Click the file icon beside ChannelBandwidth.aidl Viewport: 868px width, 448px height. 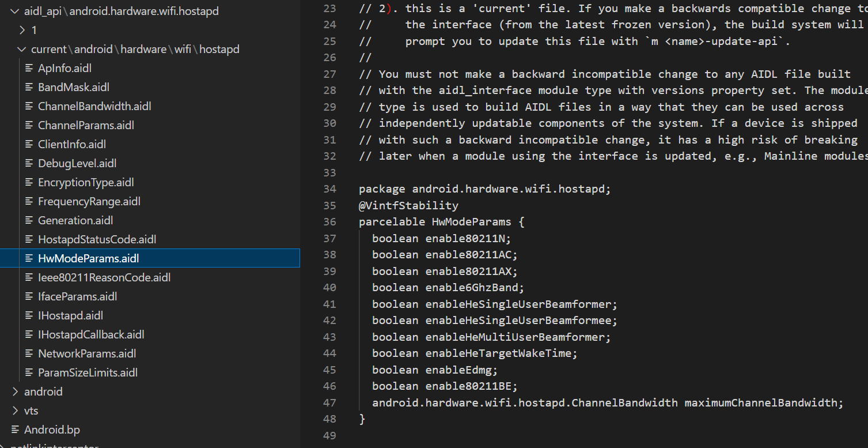pos(29,106)
